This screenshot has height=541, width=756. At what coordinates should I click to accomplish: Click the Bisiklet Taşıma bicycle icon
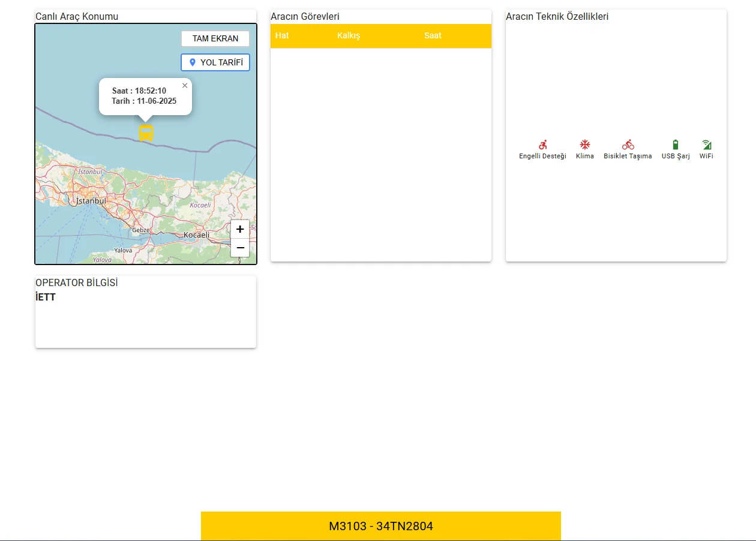pyautogui.click(x=628, y=145)
